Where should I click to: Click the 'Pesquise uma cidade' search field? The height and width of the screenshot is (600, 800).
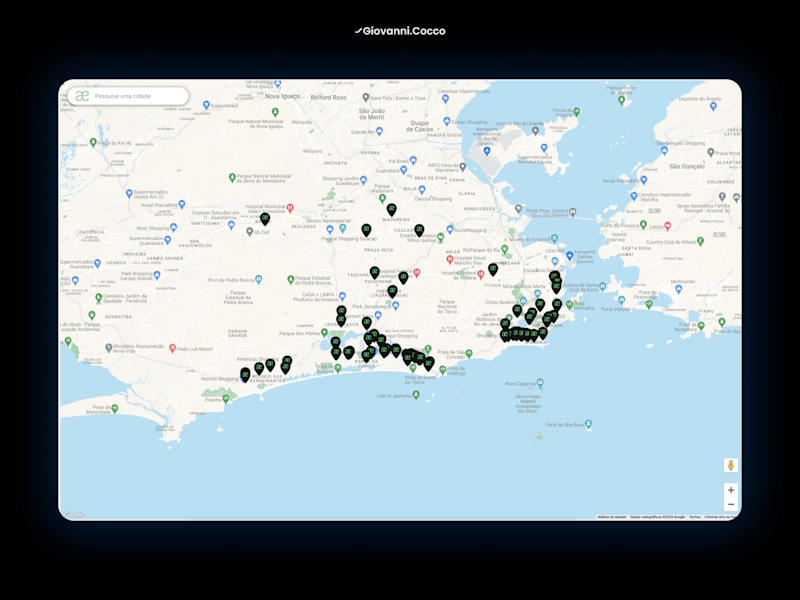129,96
